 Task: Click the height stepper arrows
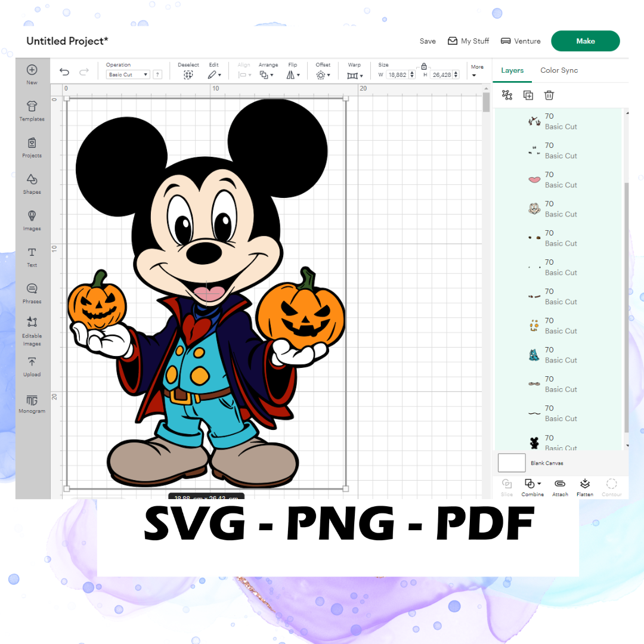(456, 75)
